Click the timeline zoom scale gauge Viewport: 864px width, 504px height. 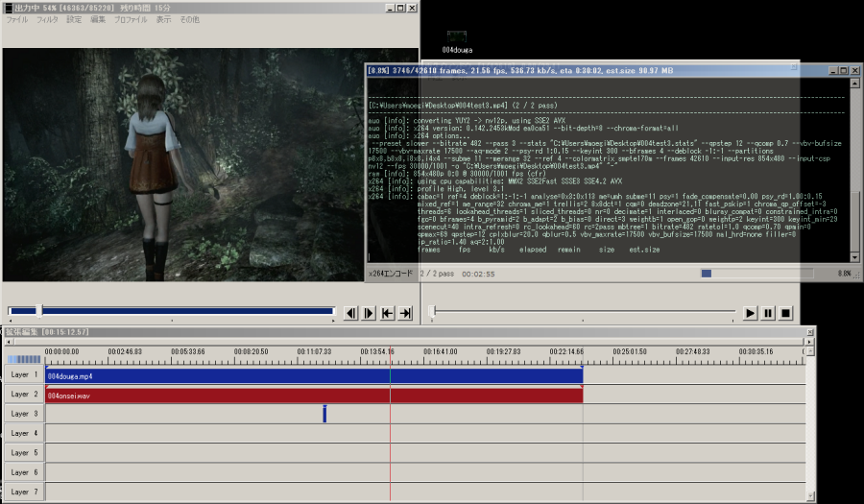click(24, 359)
